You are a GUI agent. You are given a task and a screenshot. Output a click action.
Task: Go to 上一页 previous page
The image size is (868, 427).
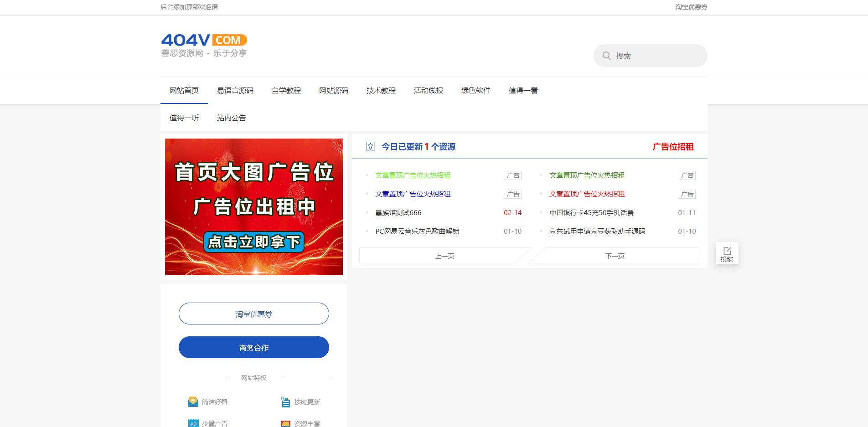click(x=444, y=256)
